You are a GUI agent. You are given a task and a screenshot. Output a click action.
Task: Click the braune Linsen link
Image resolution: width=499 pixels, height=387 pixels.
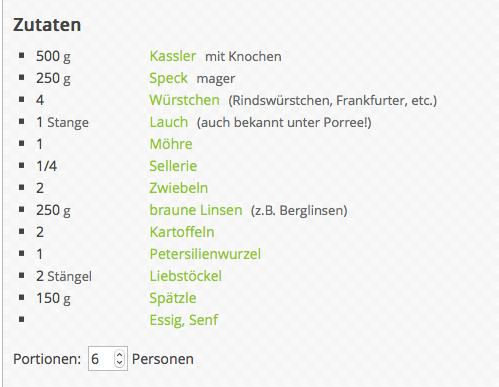(x=196, y=210)
